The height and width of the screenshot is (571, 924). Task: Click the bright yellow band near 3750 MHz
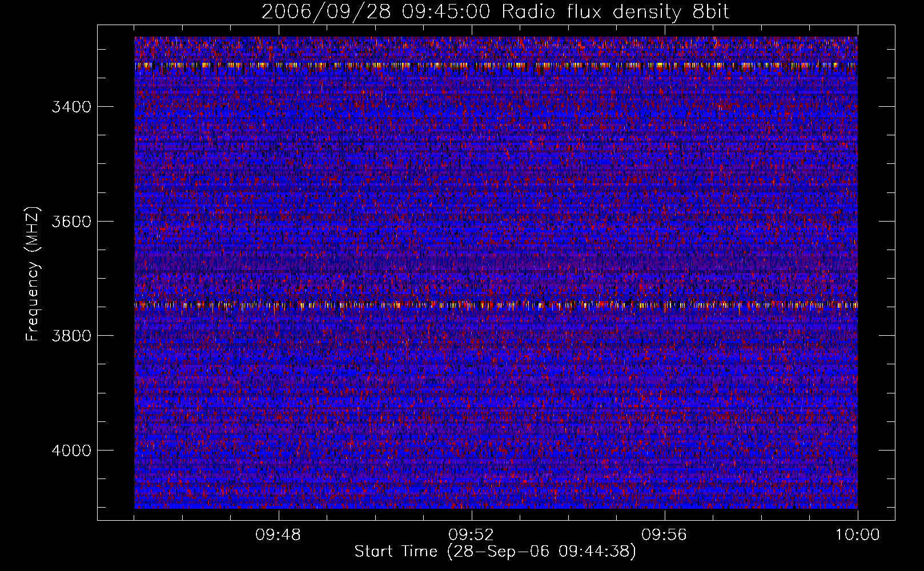point(496,305)
